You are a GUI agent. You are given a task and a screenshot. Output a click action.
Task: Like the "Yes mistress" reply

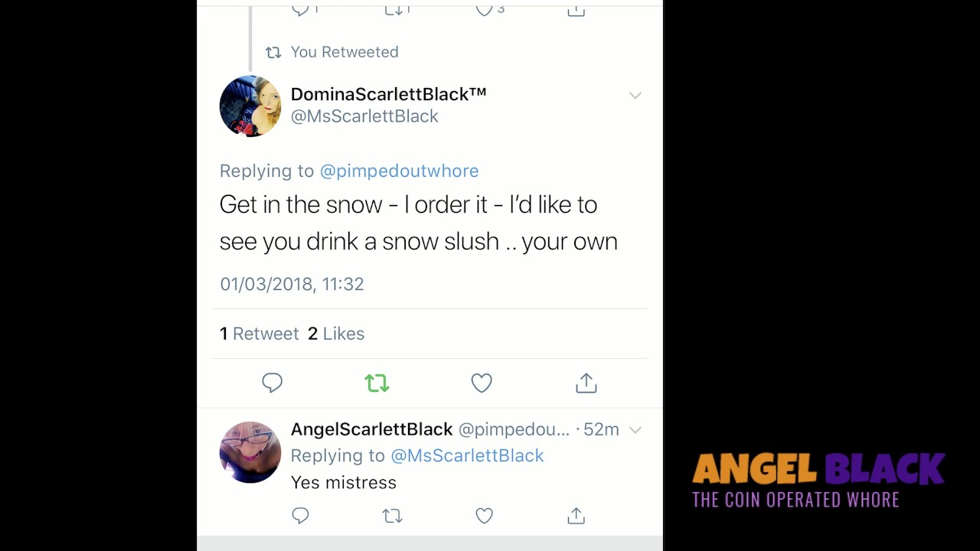click(484, 516)
